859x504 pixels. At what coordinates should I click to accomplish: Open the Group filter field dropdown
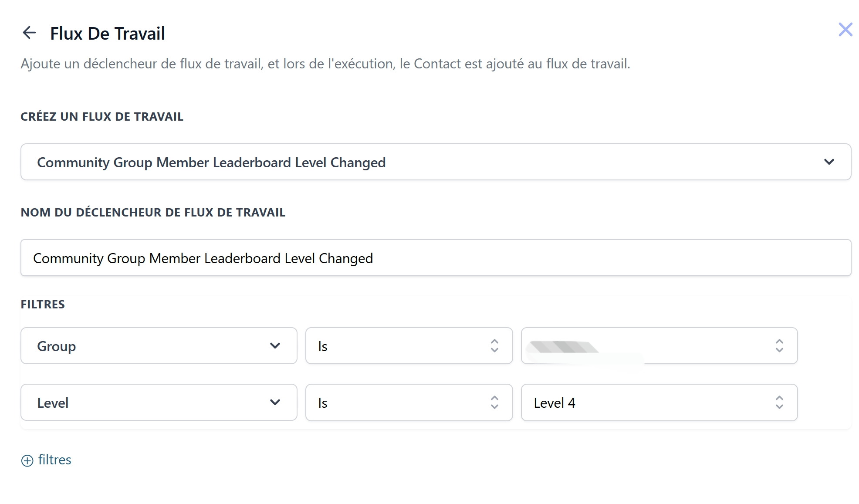tap(159, 346)
